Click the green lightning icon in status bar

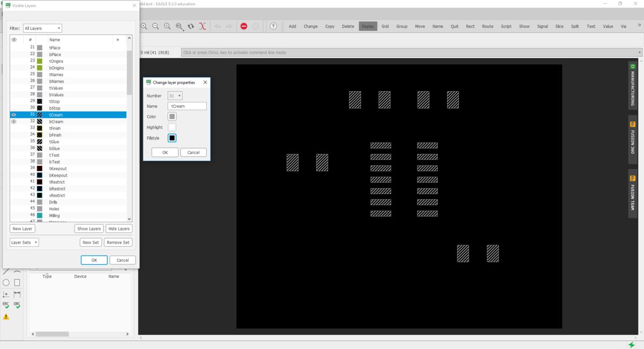632,344
